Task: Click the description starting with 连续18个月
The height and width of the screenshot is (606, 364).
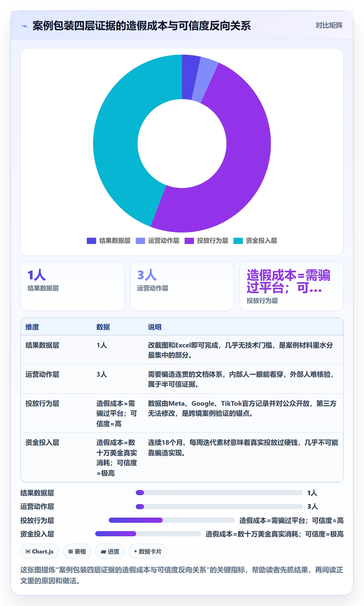Action: point(243,448)
